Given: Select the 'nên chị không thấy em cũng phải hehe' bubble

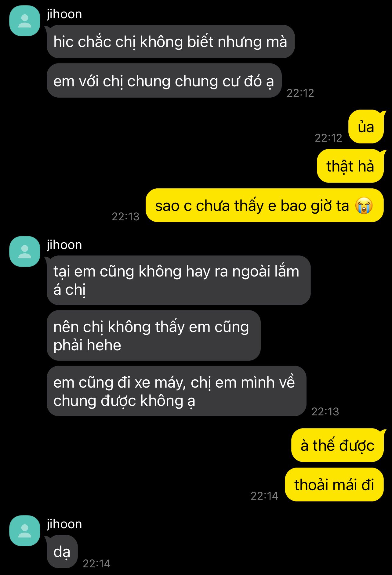Looking at the screenshot, I should point(154,336).
